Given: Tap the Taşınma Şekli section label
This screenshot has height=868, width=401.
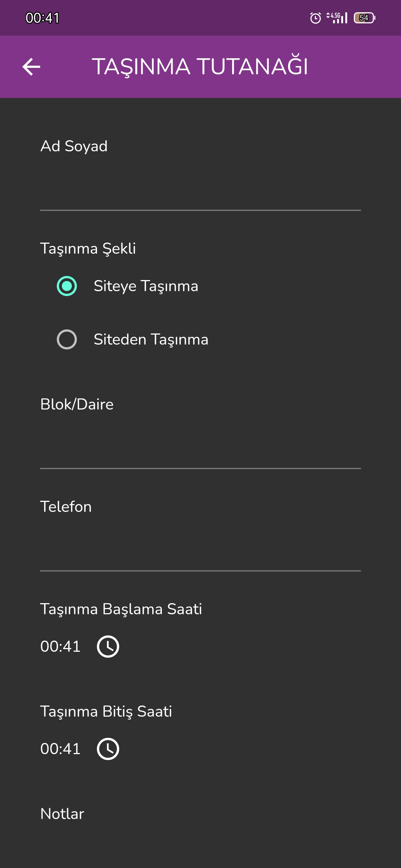Looking at the screenshot, I should click(x=88, y=249).
